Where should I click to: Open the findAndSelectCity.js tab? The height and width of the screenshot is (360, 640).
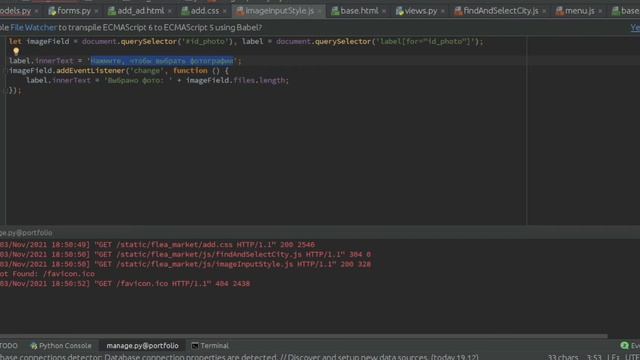click(500, 11)
